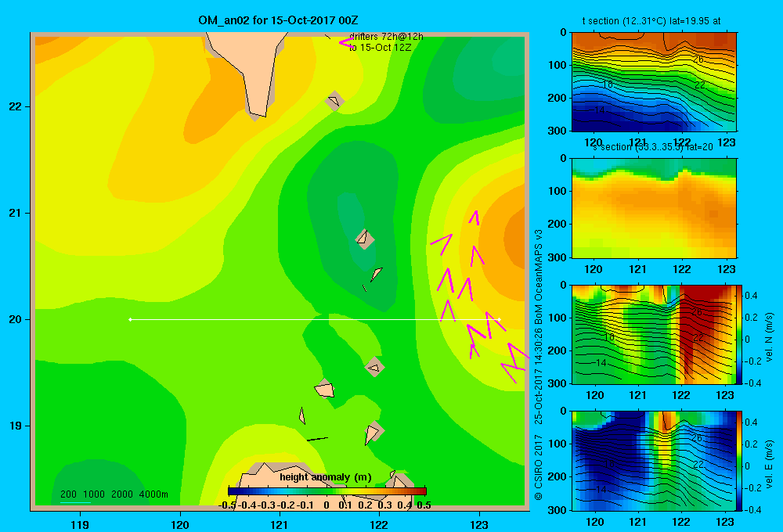Click depth label 100 beside the temperature section
783x532 pixels.
(x=557, y=65)
